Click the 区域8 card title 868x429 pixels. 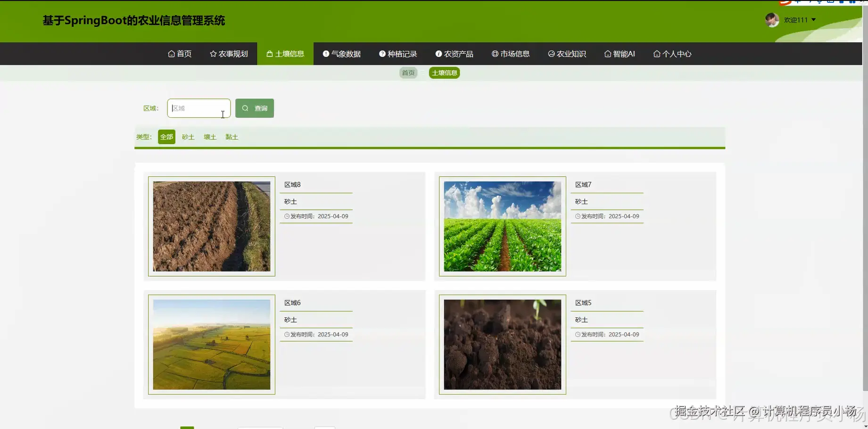[292, 184]
